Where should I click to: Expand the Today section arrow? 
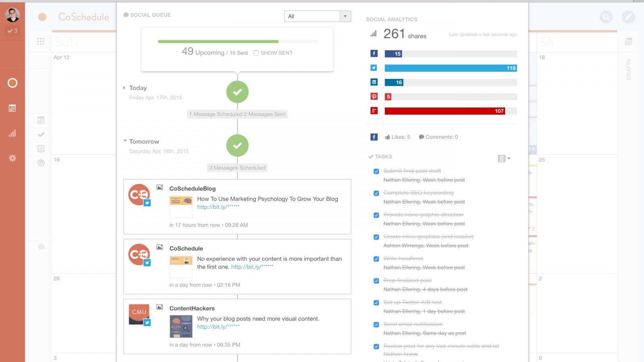pyautogui.click(x=124, y=88)
